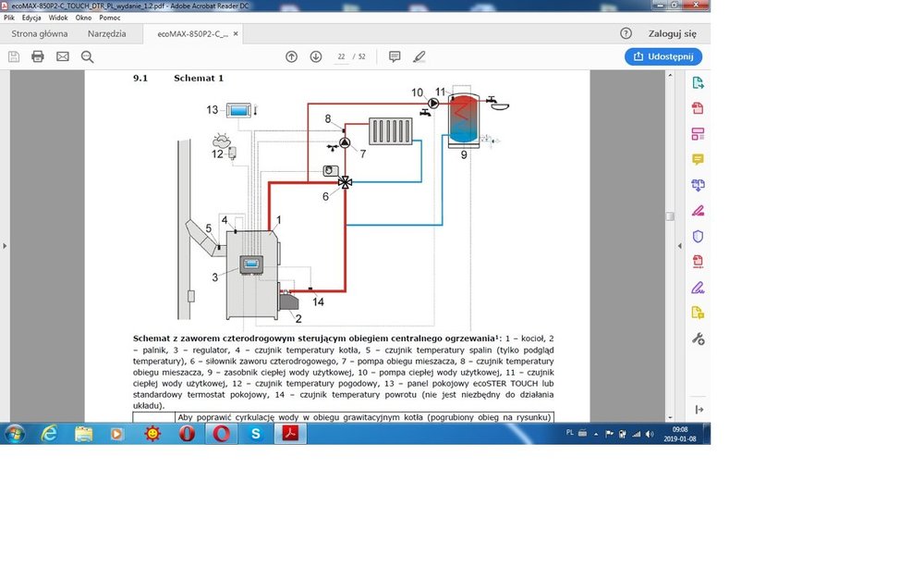Add a sticky note comment
This screenshot has height=578, width=924.
395,56
